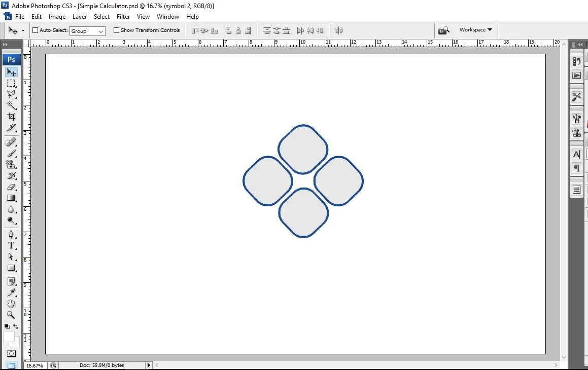Click the Auto-Align Layers icon
The image size is (588, 370).
coord(339,31)
